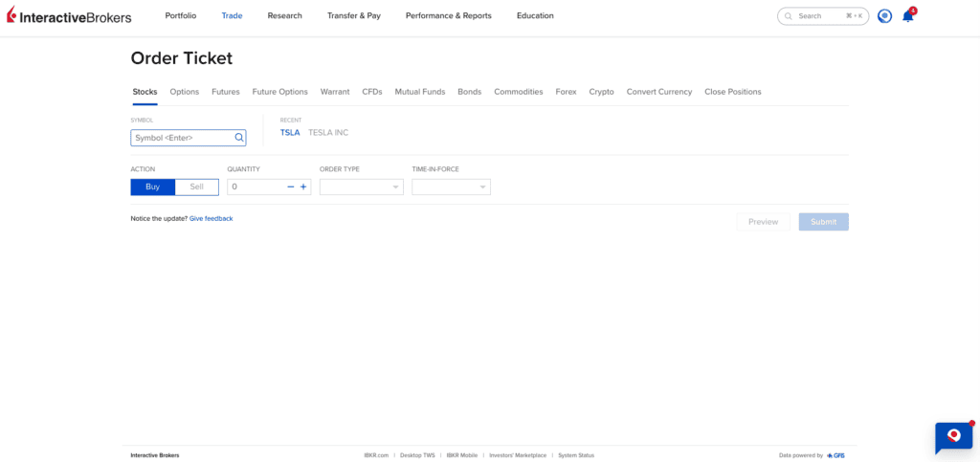Open the Performance & Reports menu

click(449, 15)
